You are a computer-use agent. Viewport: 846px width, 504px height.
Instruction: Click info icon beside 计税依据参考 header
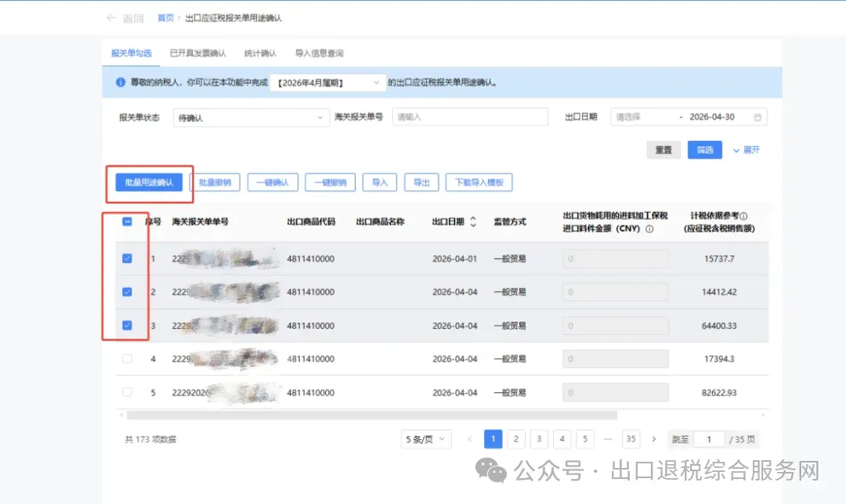[x=744, y=216]
